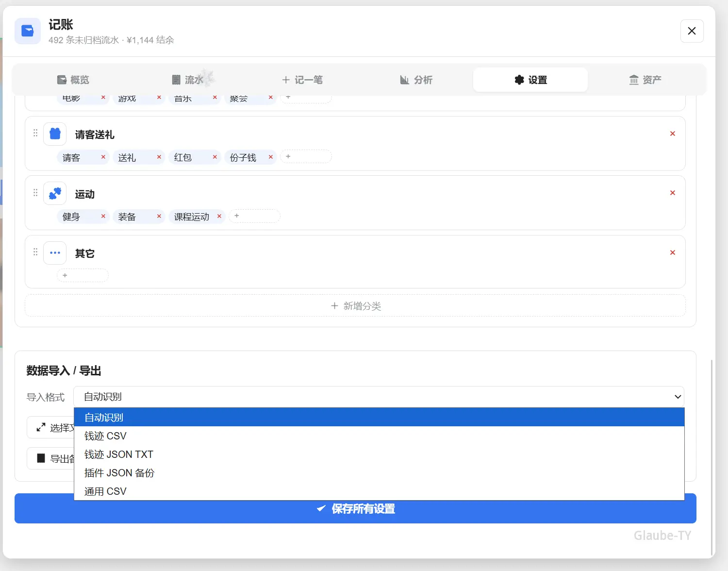Grab the drag handle of 其它
The height and width of the screenshot is (571, 728).
35,252
